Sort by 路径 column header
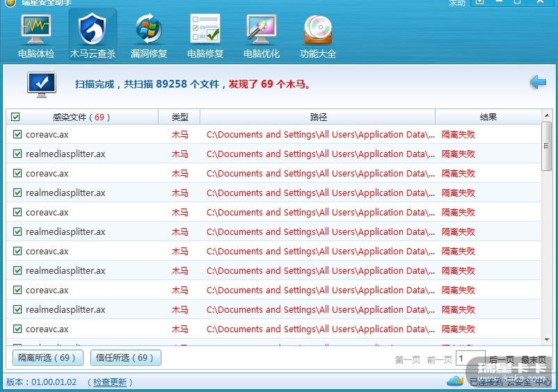Image resolution: width=558 pixels, height=392 pixels. click(x=318, y=117)
